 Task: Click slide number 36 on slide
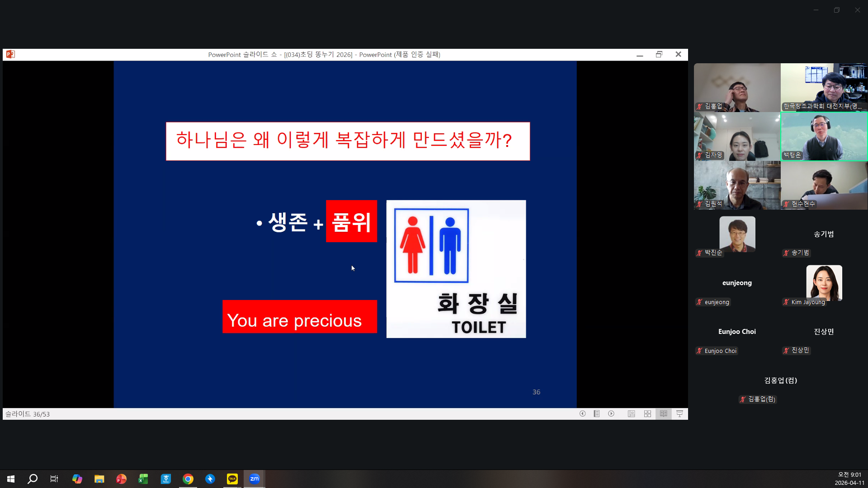(x=536, y=392)
